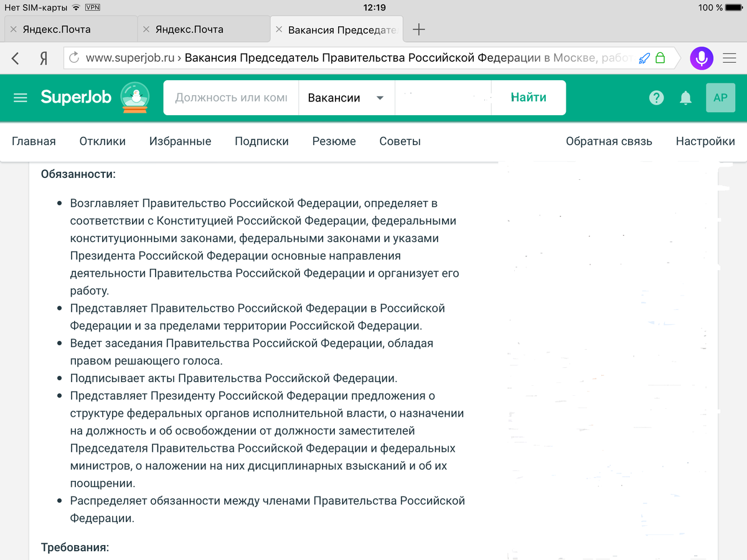Tap the green lock security icon
This screenshot has width=747, height=560.
tap(660, 58)
